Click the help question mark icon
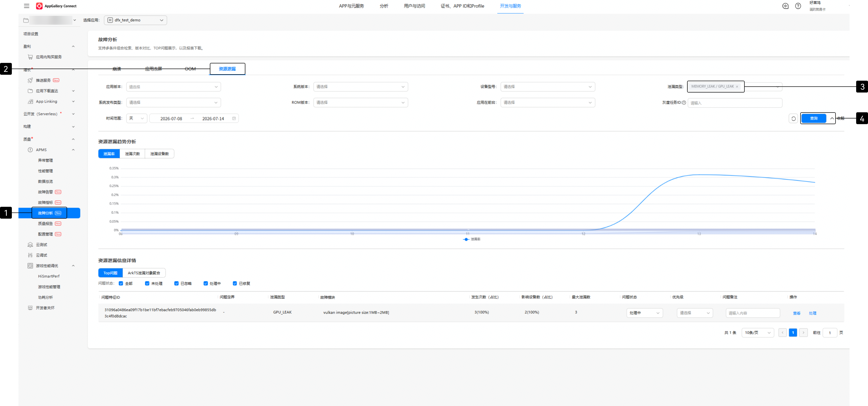The height and width of the screenshot is (406, 868). pyautogui.click(x=798, y=6)
